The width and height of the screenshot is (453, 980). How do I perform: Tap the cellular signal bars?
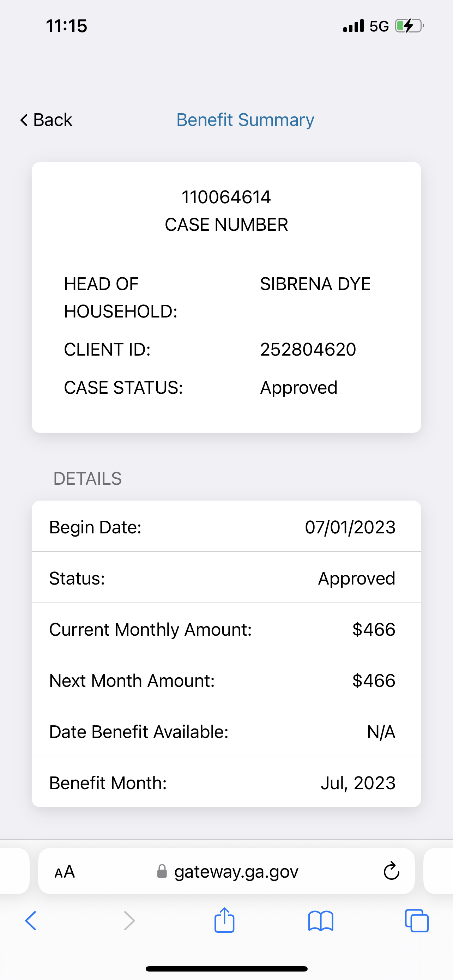coord(354,26)
